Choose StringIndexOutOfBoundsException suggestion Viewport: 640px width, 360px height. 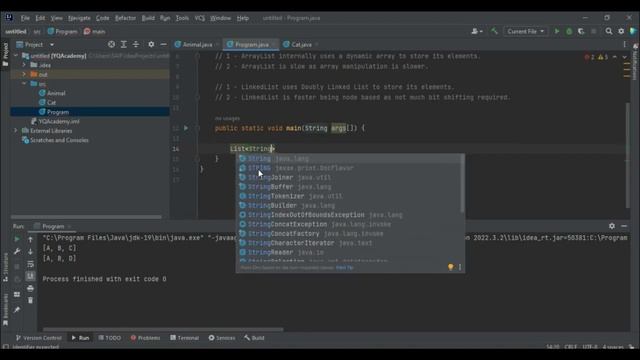point(350,215)
